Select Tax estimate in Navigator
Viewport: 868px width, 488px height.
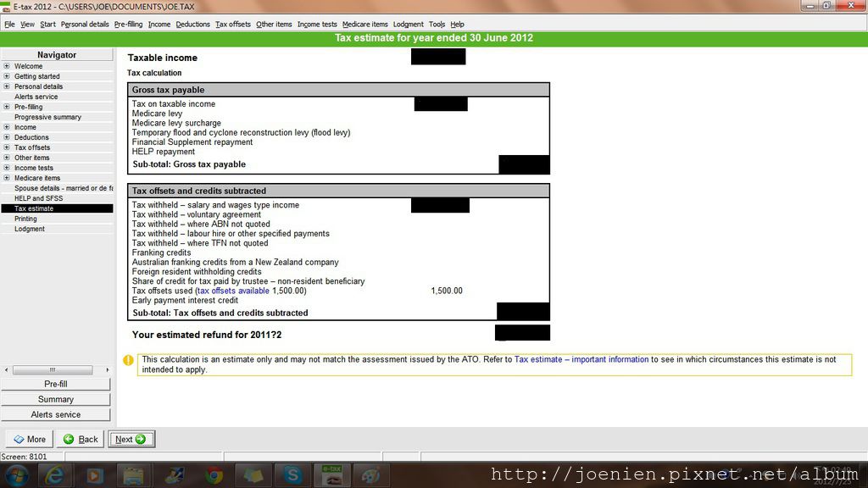click(57, 208)
